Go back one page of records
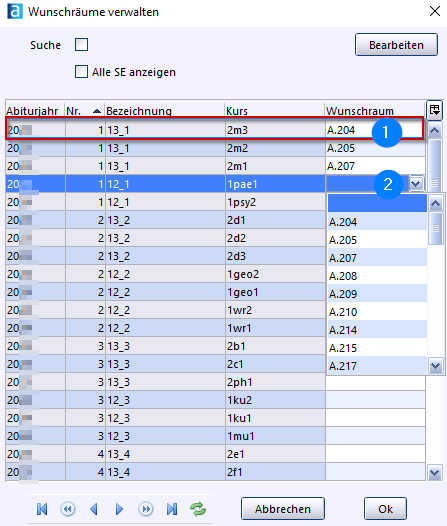This screenshot has height=526, width=447. [x=68, y=509]
